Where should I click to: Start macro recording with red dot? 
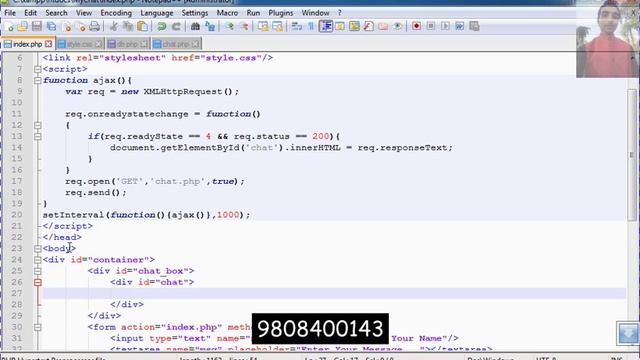(x=416, y=26)
